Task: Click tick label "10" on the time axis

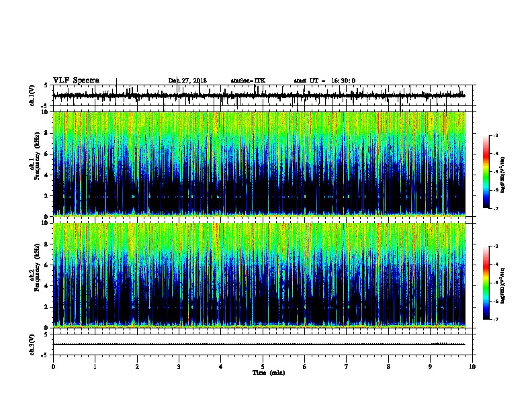Action: (472, 367)
